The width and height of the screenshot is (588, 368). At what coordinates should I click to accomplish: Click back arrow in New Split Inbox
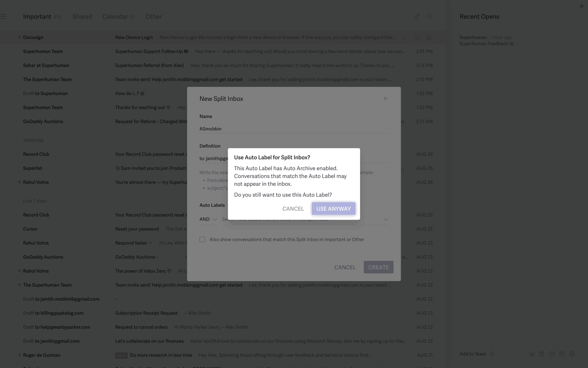coord(386,99)
